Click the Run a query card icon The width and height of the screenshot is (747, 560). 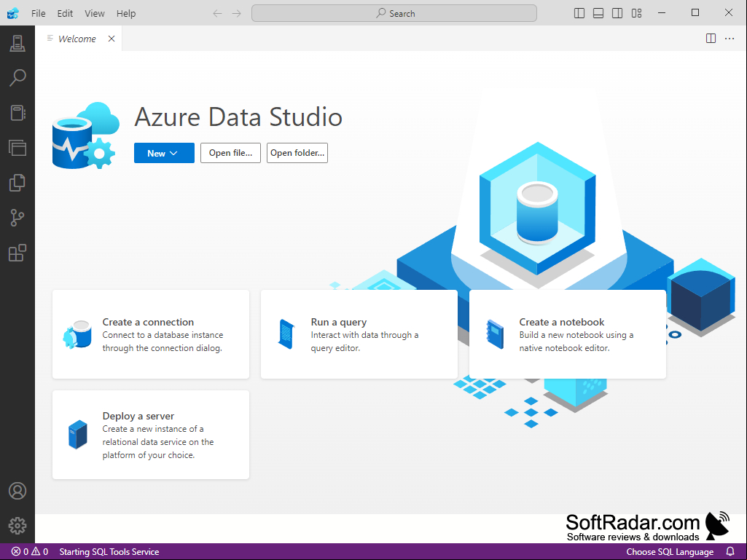286,334
